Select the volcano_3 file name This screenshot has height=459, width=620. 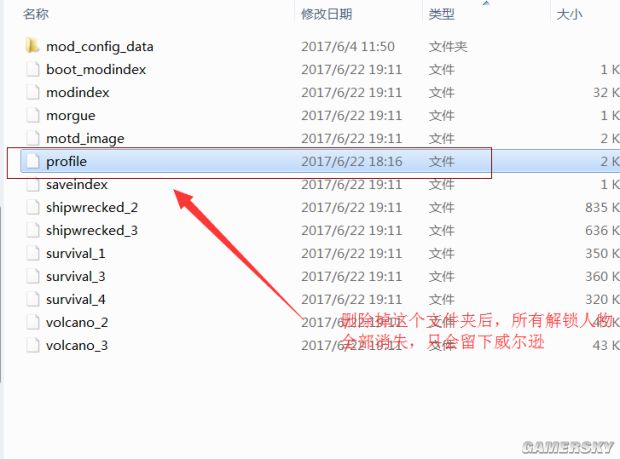coord(77,345)
